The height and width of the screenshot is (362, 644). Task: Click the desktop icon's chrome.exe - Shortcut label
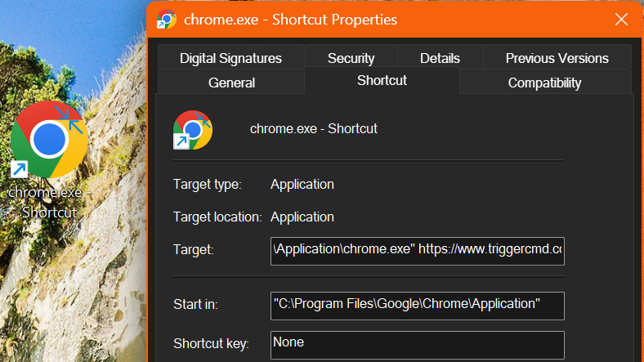pyautogui.click(x=49, y=203)
